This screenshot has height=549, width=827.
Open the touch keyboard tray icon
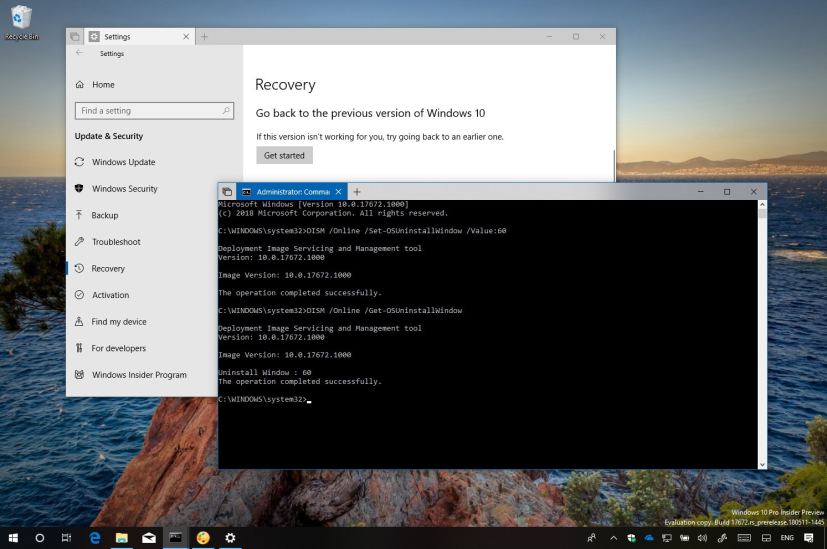744,538
